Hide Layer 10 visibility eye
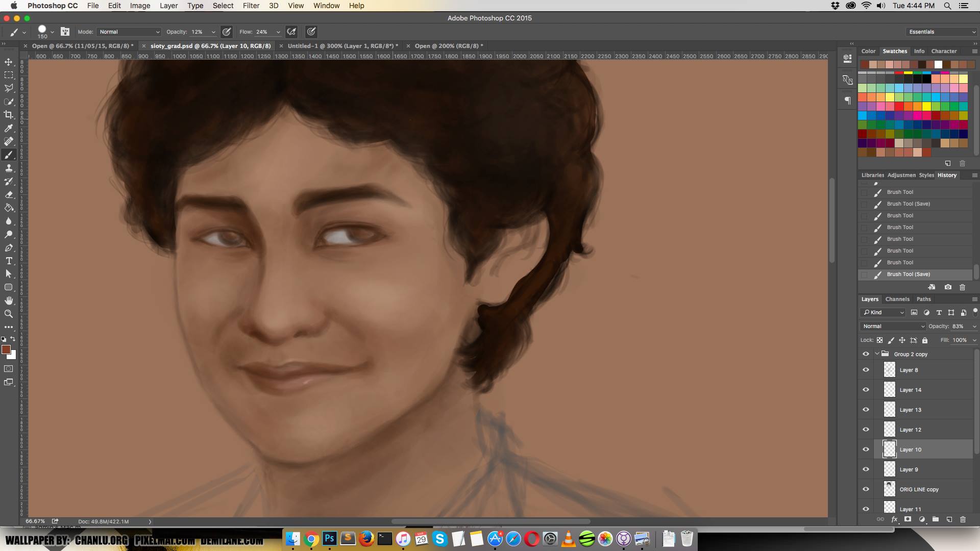Image resolution: width=980 pixels, height=551 pixels. 866,449
